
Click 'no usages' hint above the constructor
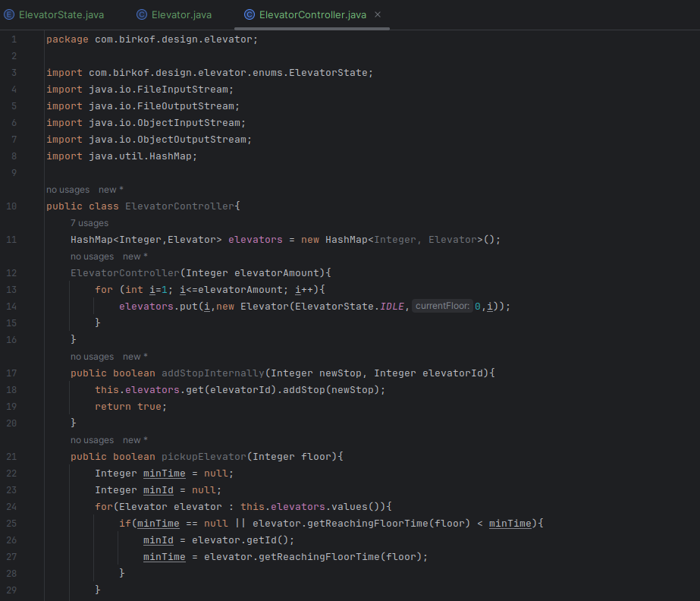[92, 256]
